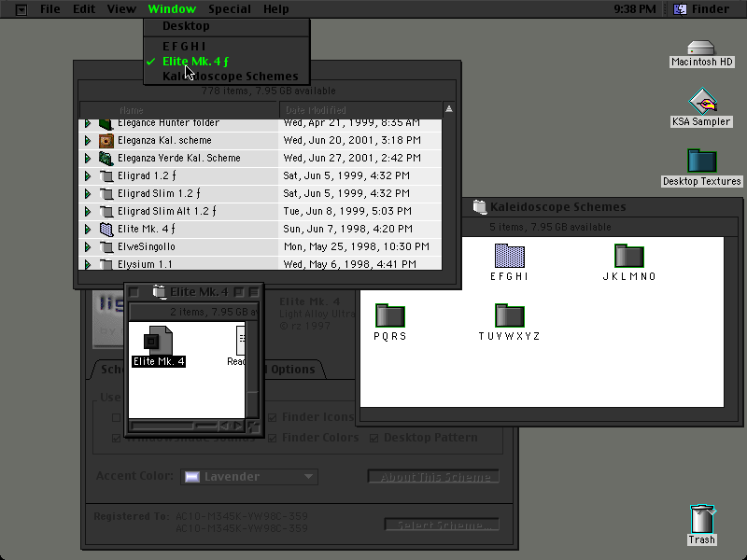Switch to the Options tab in Kaleidoscope panel
Screen dimensions: 747x560
click(x=292, y=370)
